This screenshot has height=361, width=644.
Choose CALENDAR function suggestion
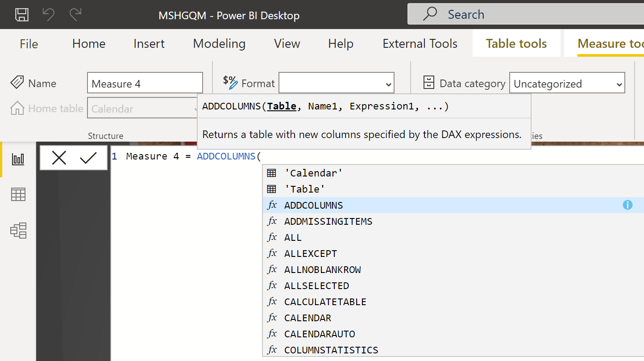click(453, 318)
